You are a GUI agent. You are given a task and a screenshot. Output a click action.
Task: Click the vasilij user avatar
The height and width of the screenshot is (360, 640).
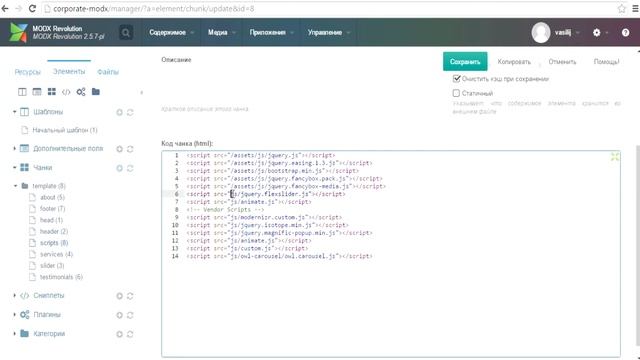point(541,33)
